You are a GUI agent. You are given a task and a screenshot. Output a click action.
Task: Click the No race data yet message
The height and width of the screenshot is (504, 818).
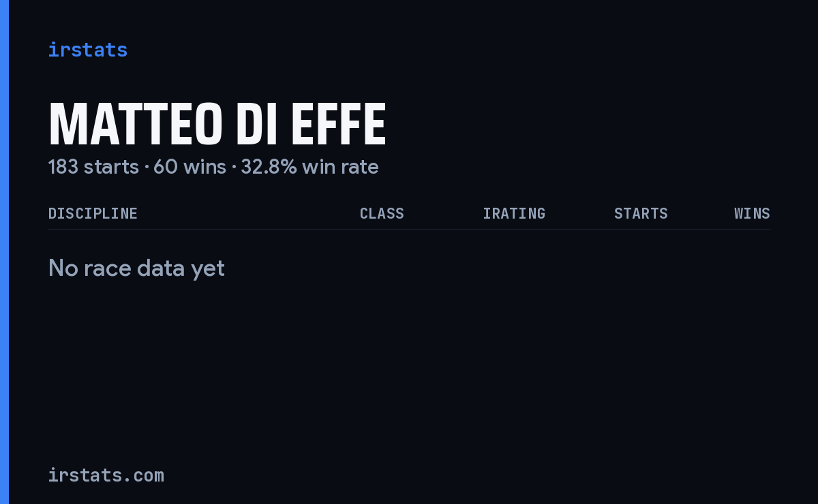[x=136, y=268]
